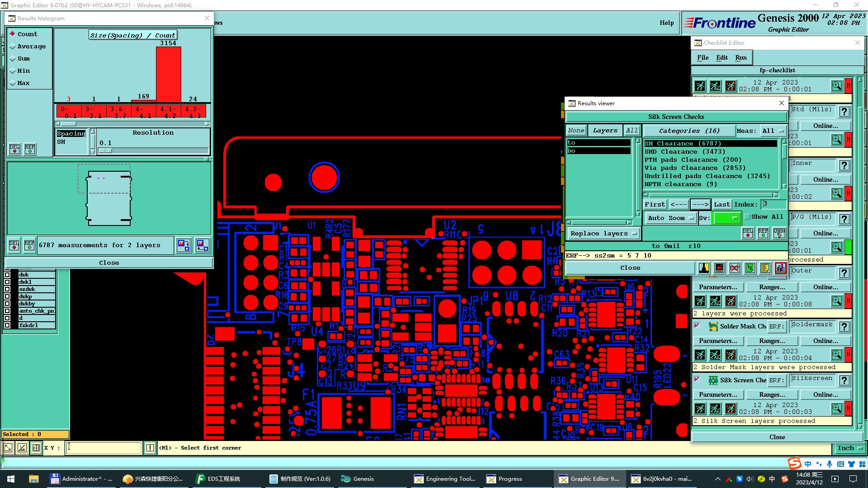Click DEL icon under the histogram statistic options
Screen dimensions: 868x488
point(14,149)
